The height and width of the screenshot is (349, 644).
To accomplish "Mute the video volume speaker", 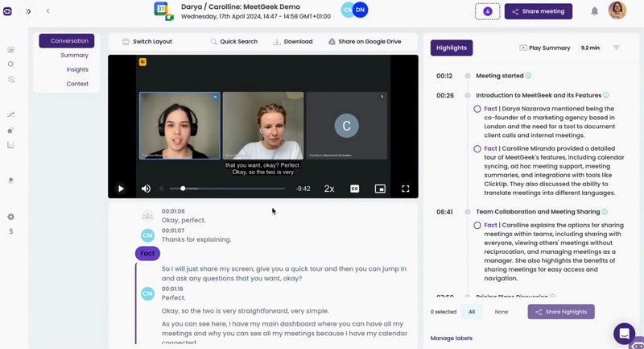I will point(146,189).
